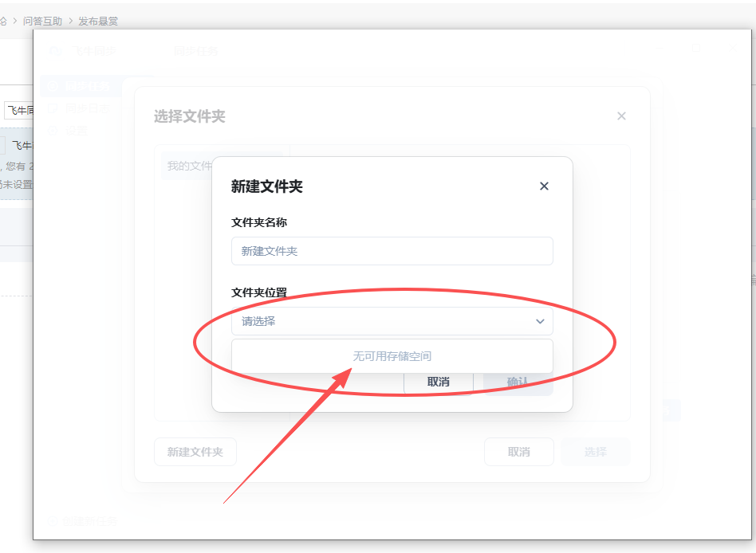Click 选择 in the 选择文件夹 dialog
Viewport: 756px width, 553px height.
click(x=596, y=452)
